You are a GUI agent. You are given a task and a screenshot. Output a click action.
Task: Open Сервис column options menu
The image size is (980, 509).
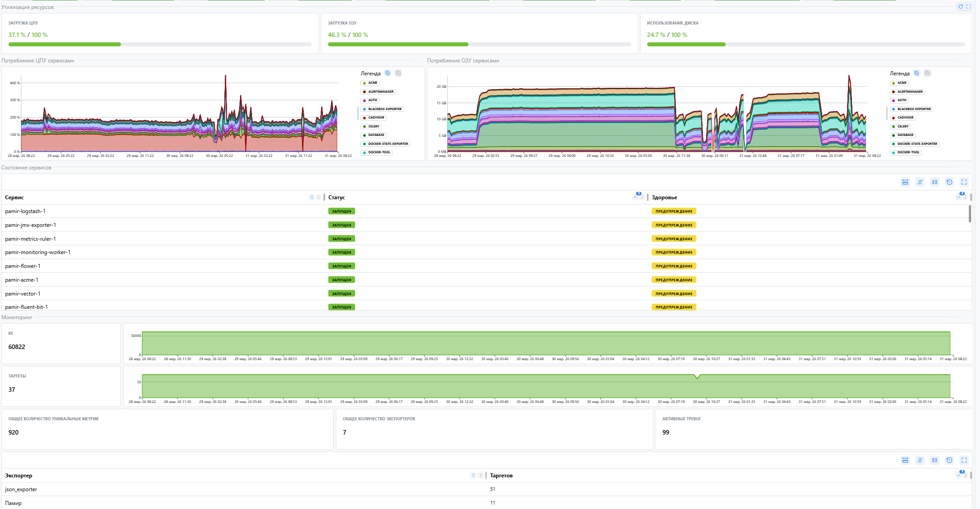(x=318, y=197)
